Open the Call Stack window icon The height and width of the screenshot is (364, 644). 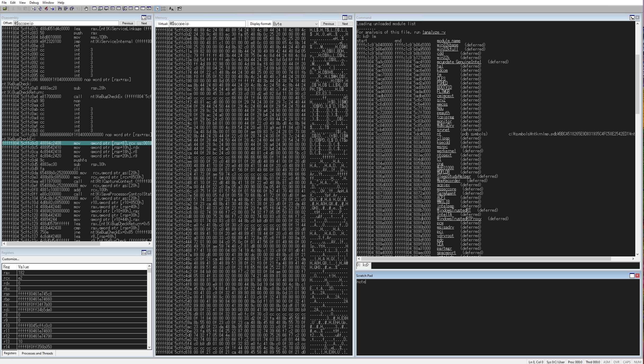[124, 9]
